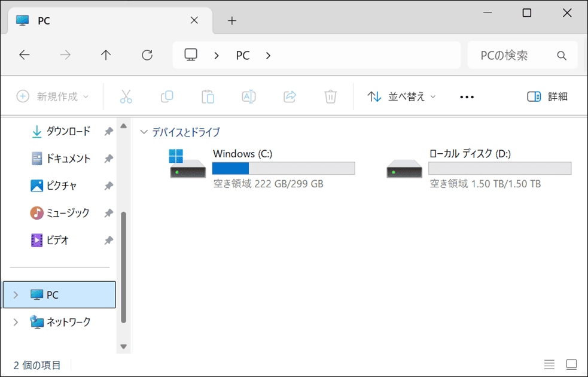Click the Delete trash icon
Image resolution: width=588 pixels, height=377 pixels.
pyautogui.click(x=330, y=96)
